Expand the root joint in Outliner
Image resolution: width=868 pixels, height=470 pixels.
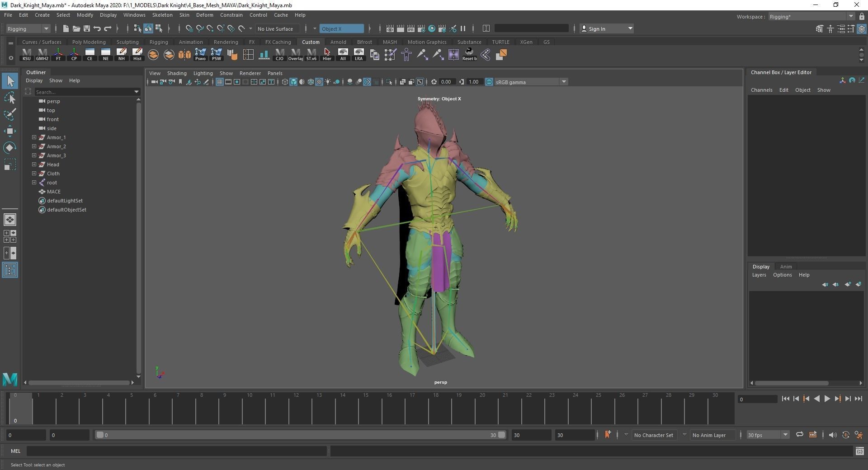tap(34, 182)
